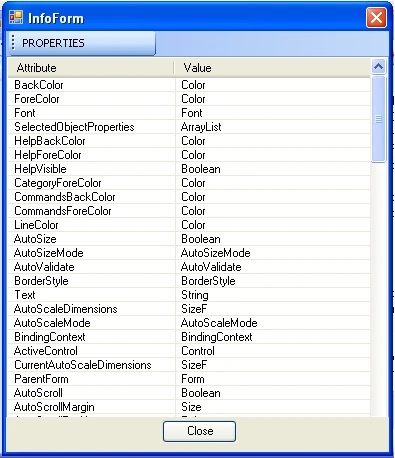Select the LineColor row
Image resolution: width=395 pixels, height=458 pixels.
tap(189, 225)
